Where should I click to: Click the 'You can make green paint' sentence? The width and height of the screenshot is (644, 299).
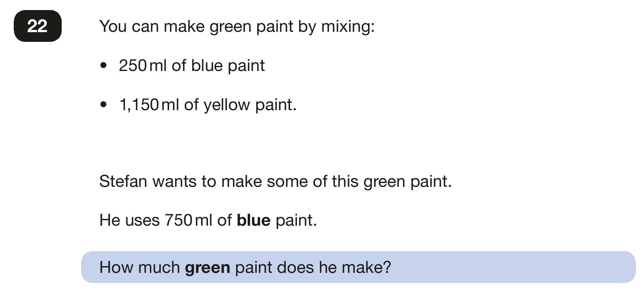(237, 26)
